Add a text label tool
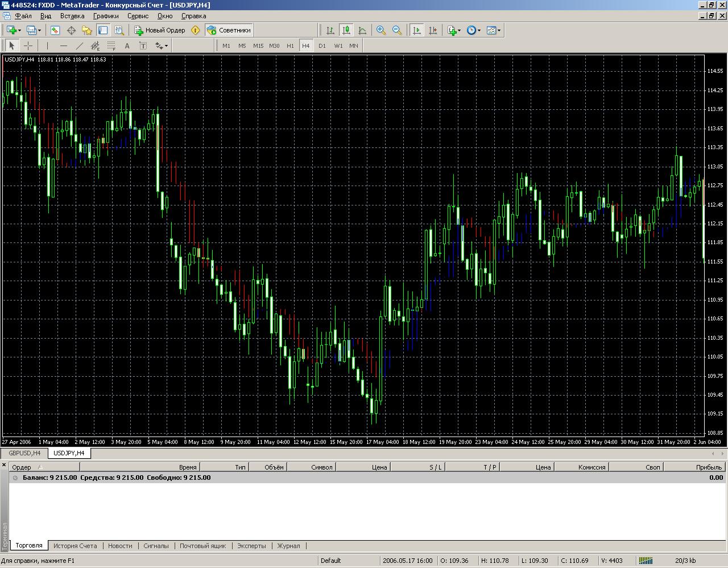 point(127,46)
